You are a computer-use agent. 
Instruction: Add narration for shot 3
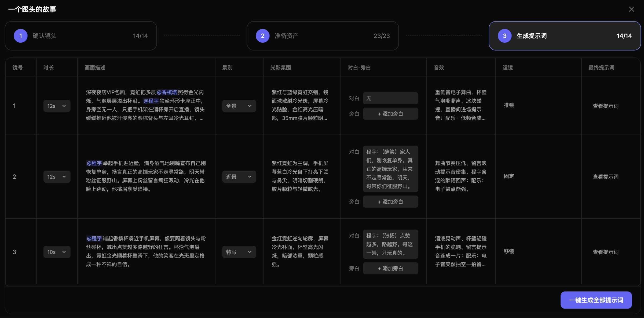(390, 268)
